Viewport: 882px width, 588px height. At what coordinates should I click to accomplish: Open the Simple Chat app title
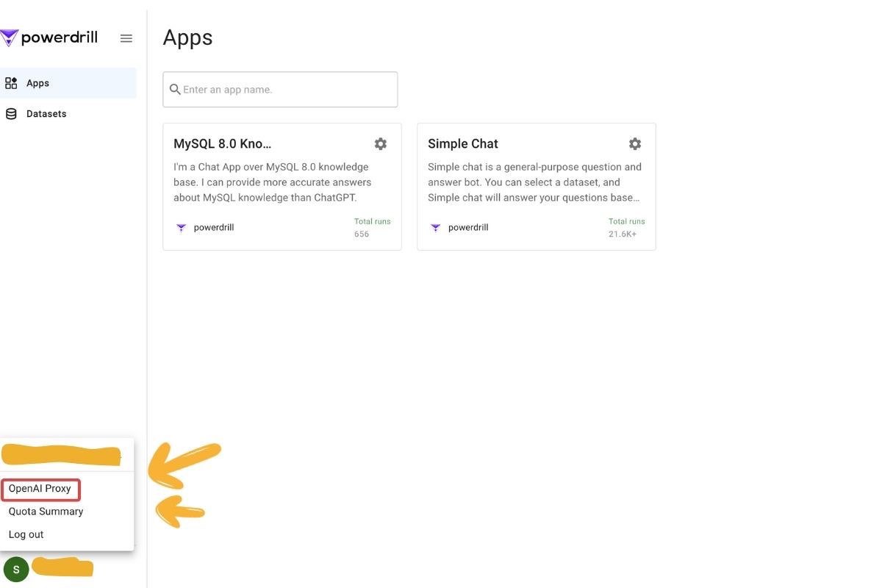[463, 144]
